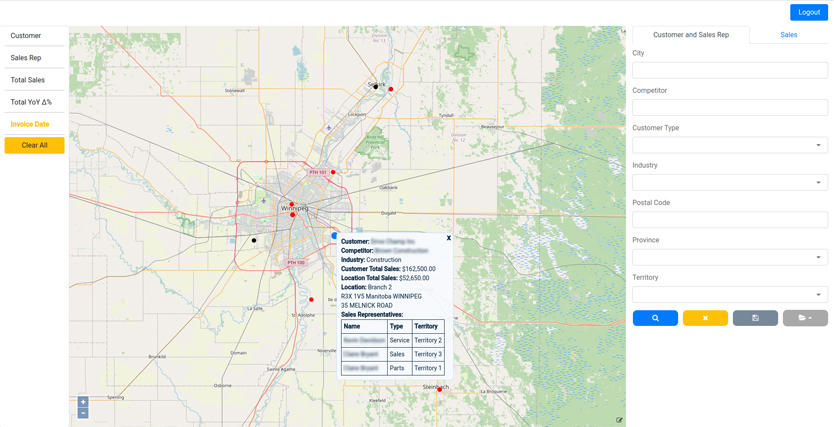Expand the Customer Type dropdown

(730, 145)
